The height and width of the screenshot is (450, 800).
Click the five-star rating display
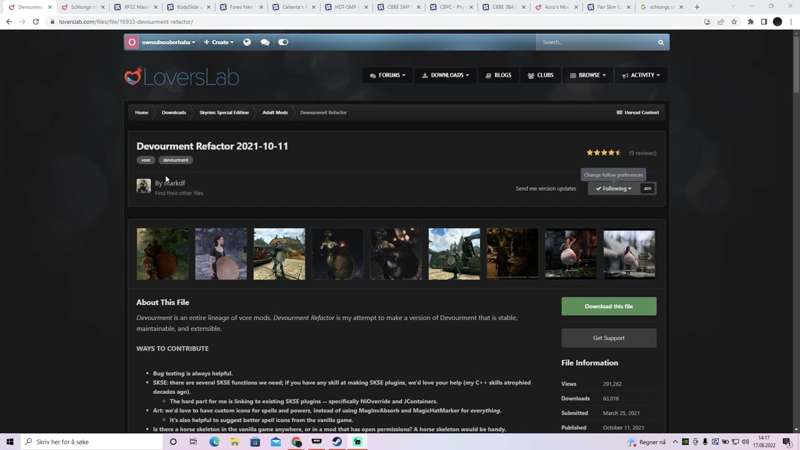(603, 153)
